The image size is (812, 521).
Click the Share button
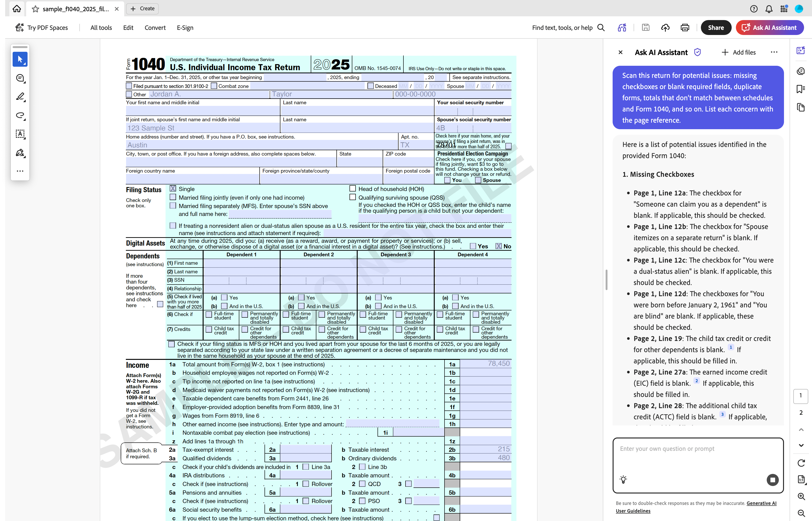pyautogui.click(x=716, y=28)
